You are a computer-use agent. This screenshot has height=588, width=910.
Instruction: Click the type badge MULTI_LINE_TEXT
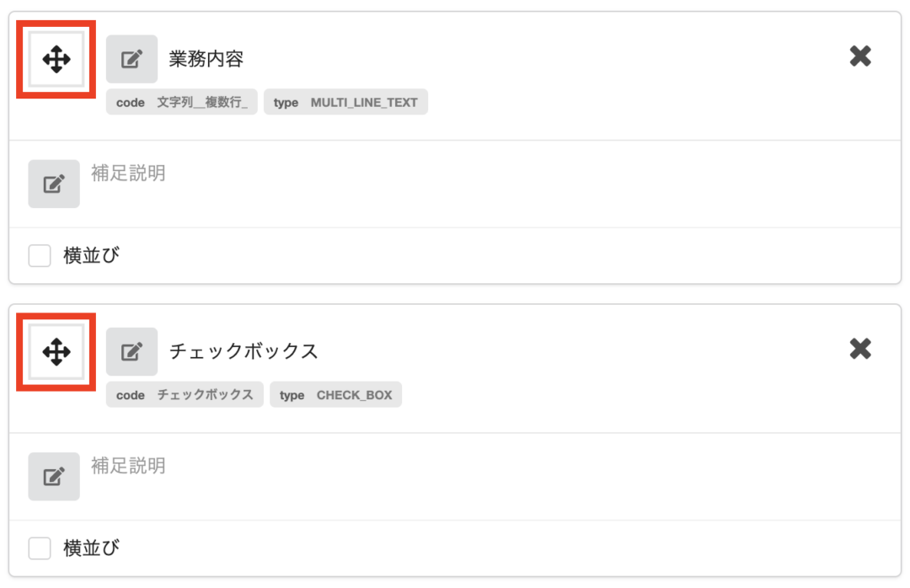click(345, 102)
